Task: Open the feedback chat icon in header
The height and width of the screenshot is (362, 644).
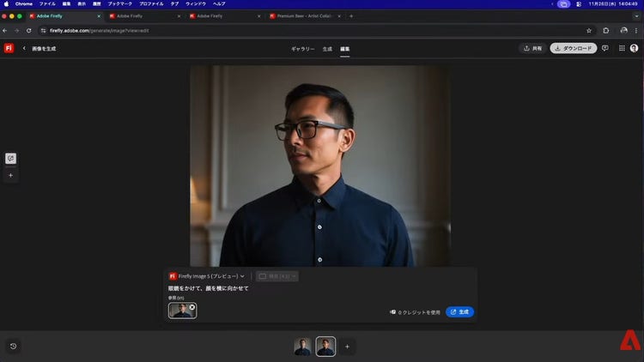Action: 605,49
